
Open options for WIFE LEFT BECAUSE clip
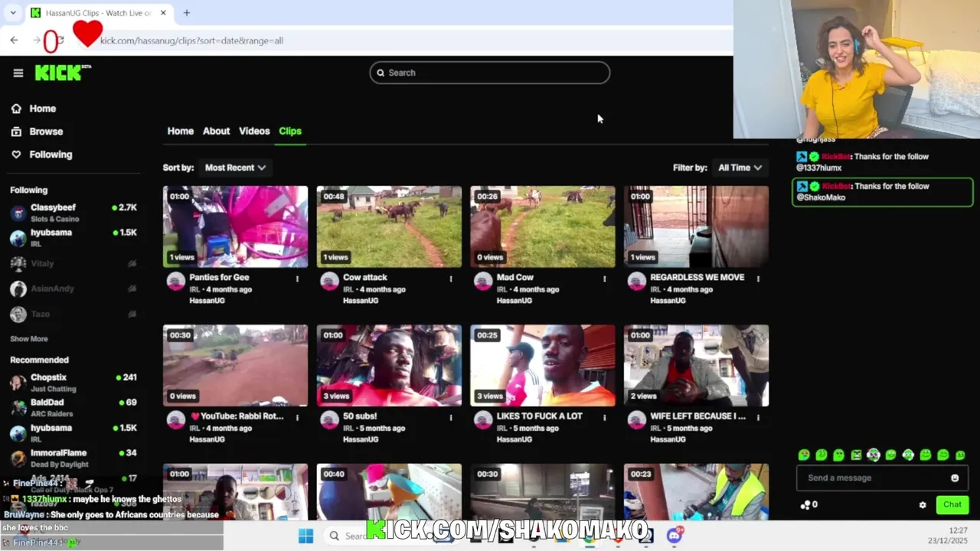758,418
